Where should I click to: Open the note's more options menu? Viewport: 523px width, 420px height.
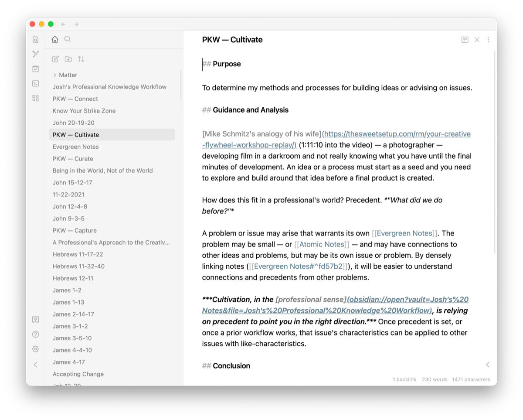[x=488, y=40]
